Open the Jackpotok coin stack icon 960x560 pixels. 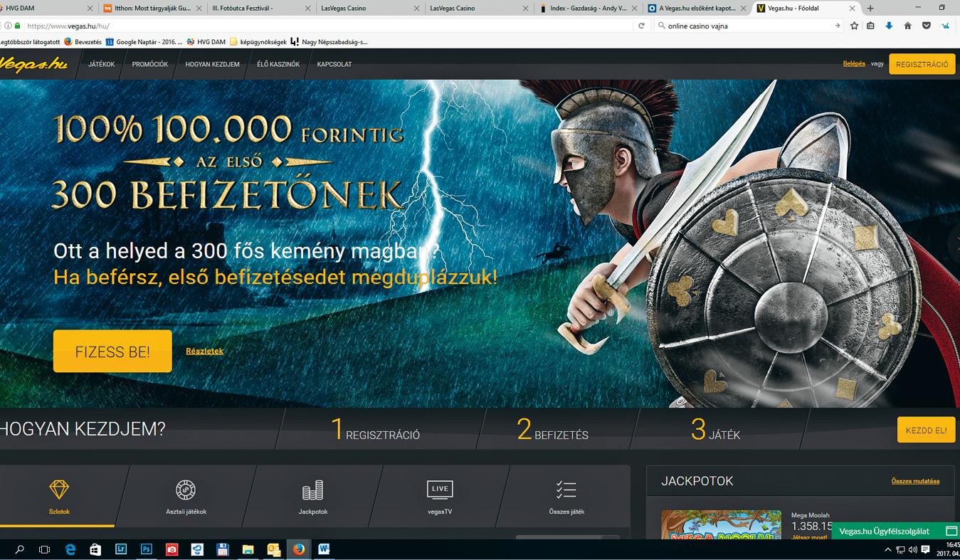point(312,490)
